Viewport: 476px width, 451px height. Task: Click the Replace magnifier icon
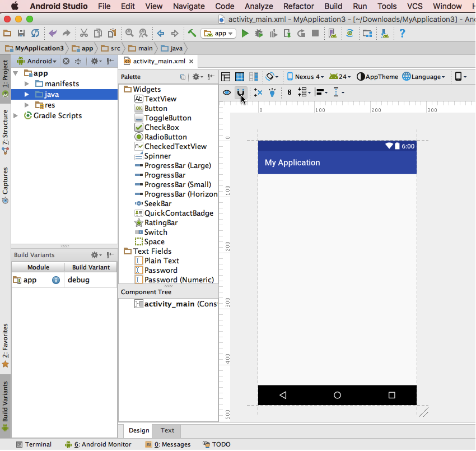(143, 34)
